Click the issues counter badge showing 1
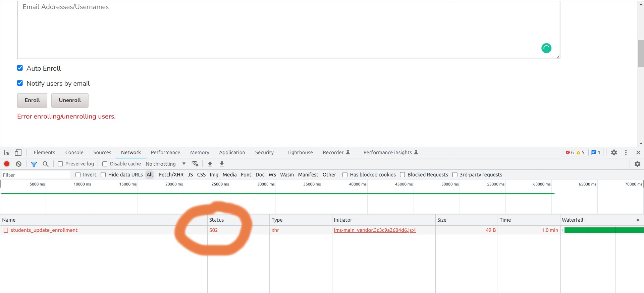 pos(596,152)
